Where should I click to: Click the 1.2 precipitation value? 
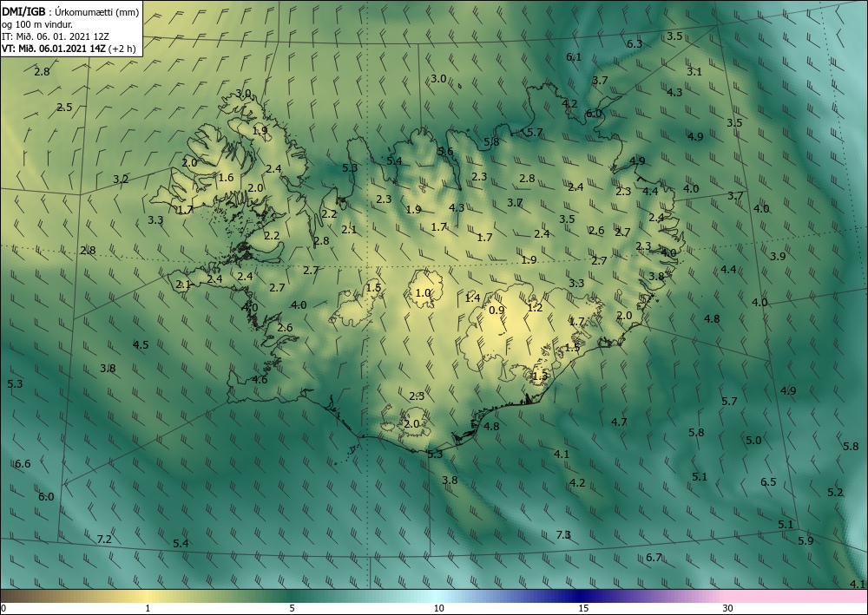pyautogui.click(x=536, y=308)
